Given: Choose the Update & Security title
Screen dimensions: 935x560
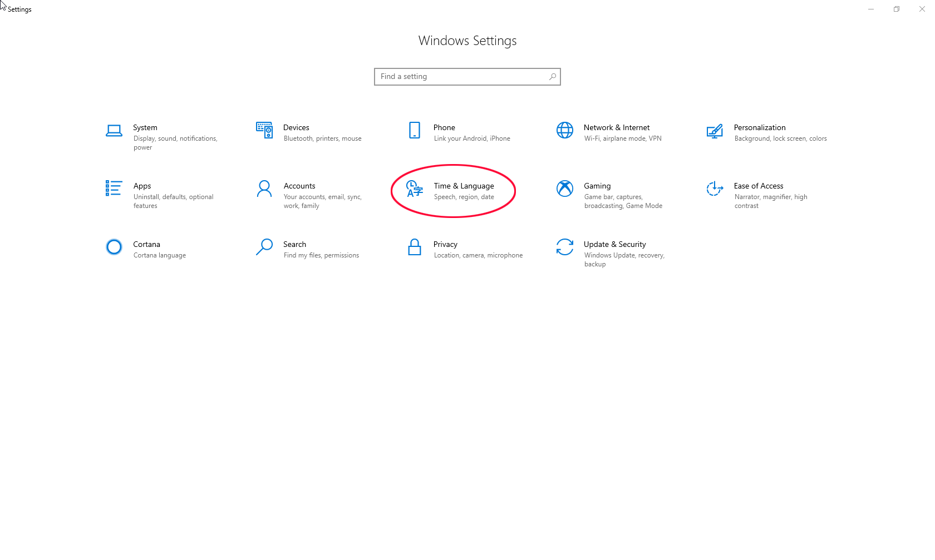Looking at the screenshot, I should (x=615, y=245).
